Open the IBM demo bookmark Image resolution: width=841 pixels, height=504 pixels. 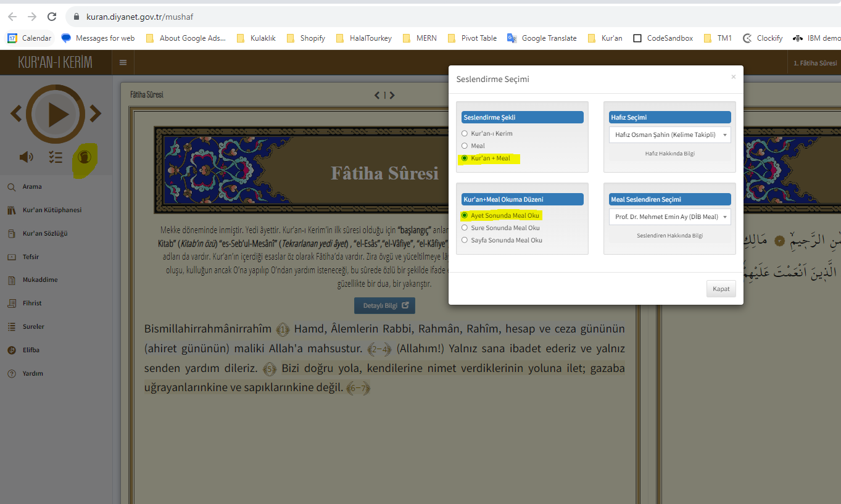[x=817, y=38]
